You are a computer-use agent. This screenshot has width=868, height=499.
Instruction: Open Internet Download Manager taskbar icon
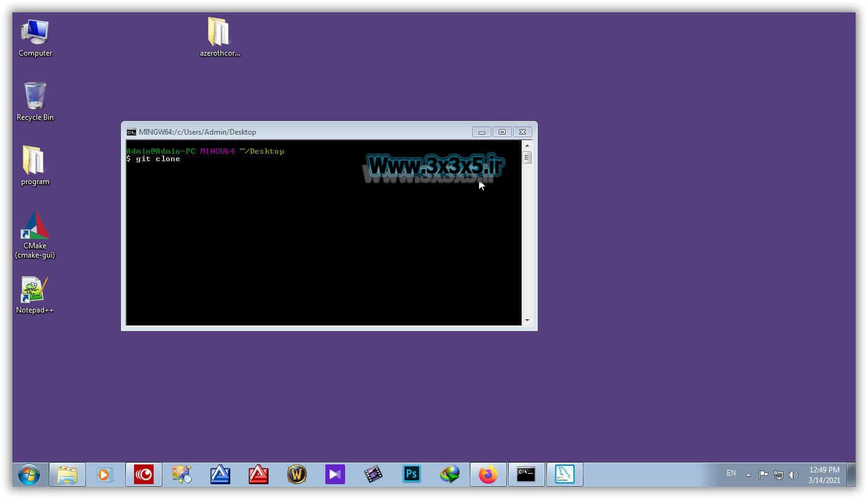coord(450,474)
